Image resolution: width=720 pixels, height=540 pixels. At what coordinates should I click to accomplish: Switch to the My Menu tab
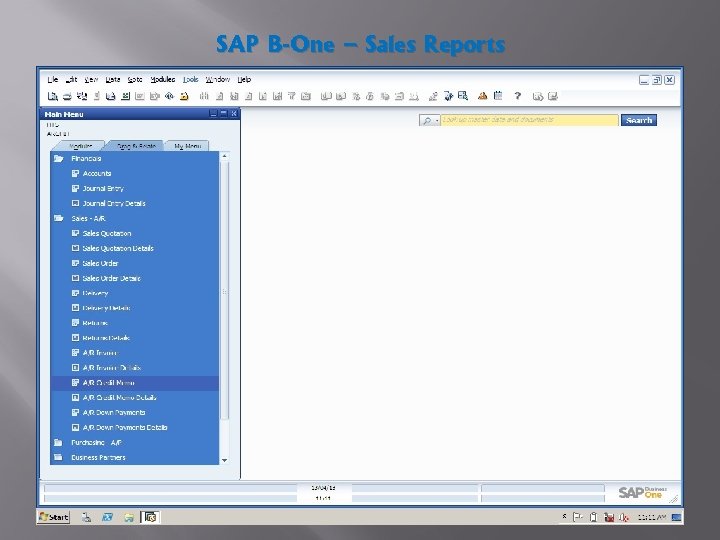(187, 146)
